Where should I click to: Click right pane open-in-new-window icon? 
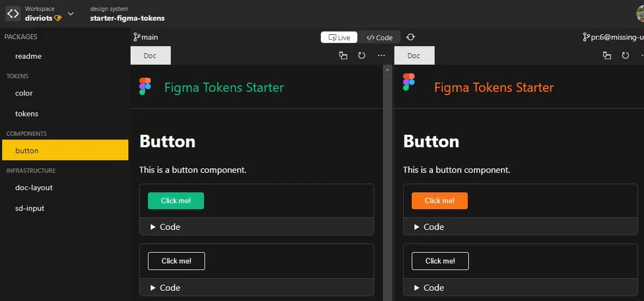pyautogui.click(x=607, y=55)
